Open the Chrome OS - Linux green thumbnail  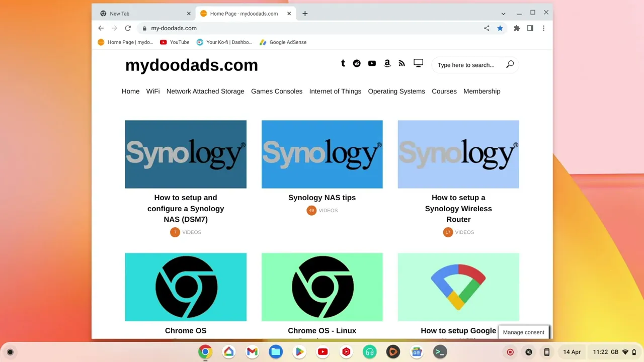(x=322, y=287)
